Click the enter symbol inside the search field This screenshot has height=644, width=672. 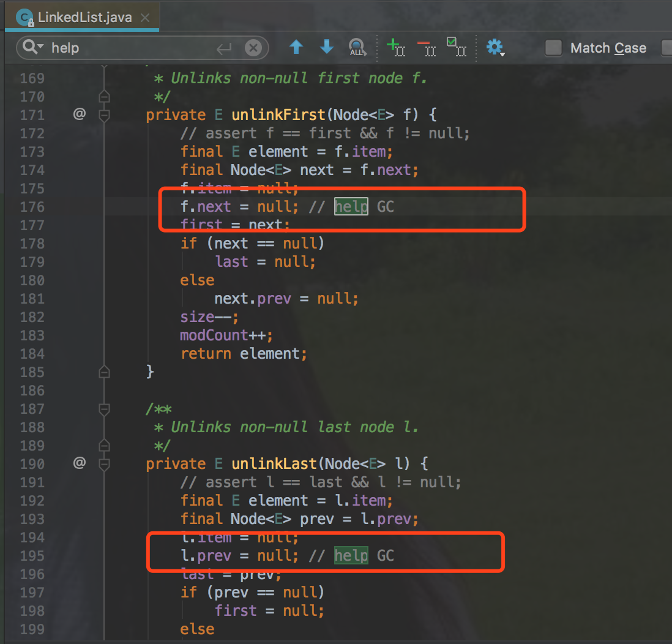pyautogui.click(x=225, y=47)
